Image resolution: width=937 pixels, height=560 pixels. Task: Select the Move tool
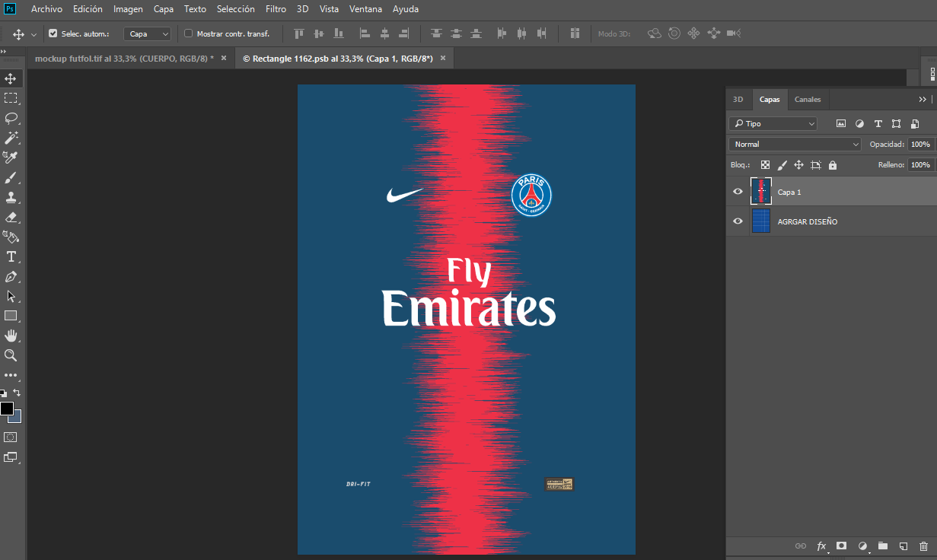(x=11, y=78)
